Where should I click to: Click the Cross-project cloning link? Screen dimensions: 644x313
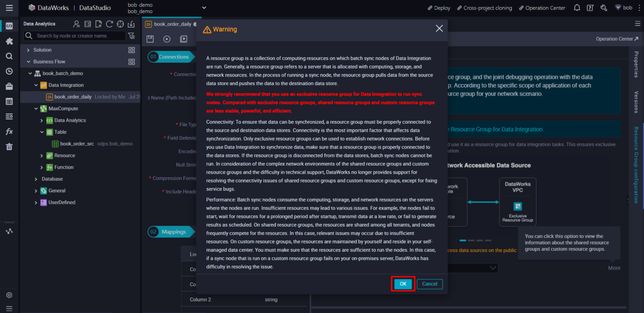(484, 8)
